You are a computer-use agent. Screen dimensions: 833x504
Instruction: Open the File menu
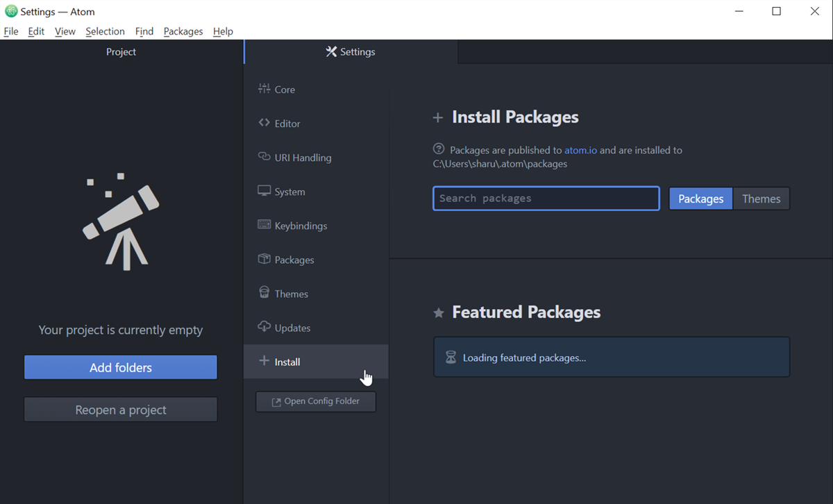(x=11, y=31)
